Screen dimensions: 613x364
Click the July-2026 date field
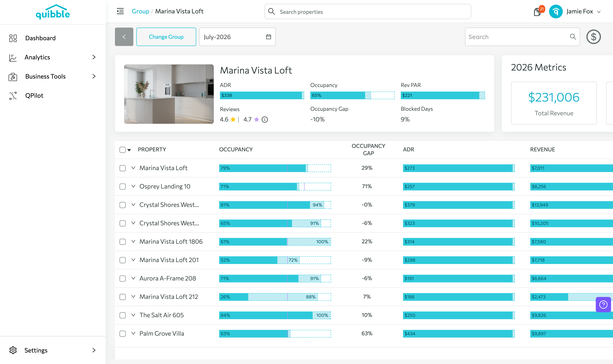(x=237, y=37)
